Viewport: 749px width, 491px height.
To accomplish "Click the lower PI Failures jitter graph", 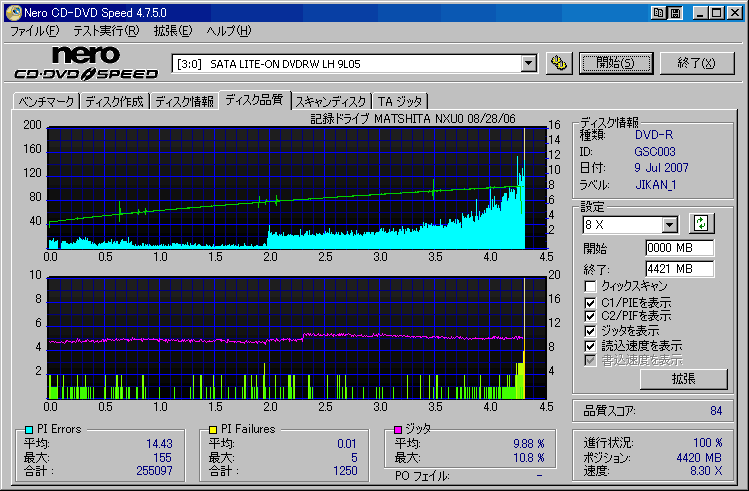I will [297, 338].
